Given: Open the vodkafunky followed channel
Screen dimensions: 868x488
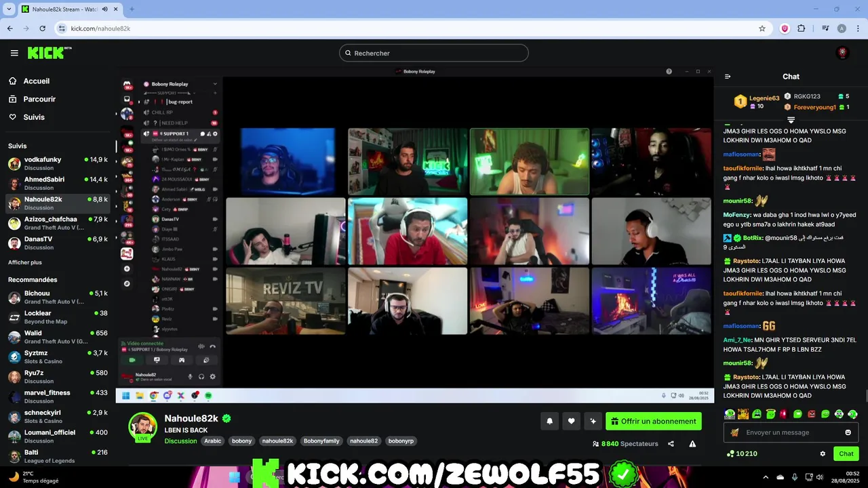Looking at the screenshot, I should 58,163.
